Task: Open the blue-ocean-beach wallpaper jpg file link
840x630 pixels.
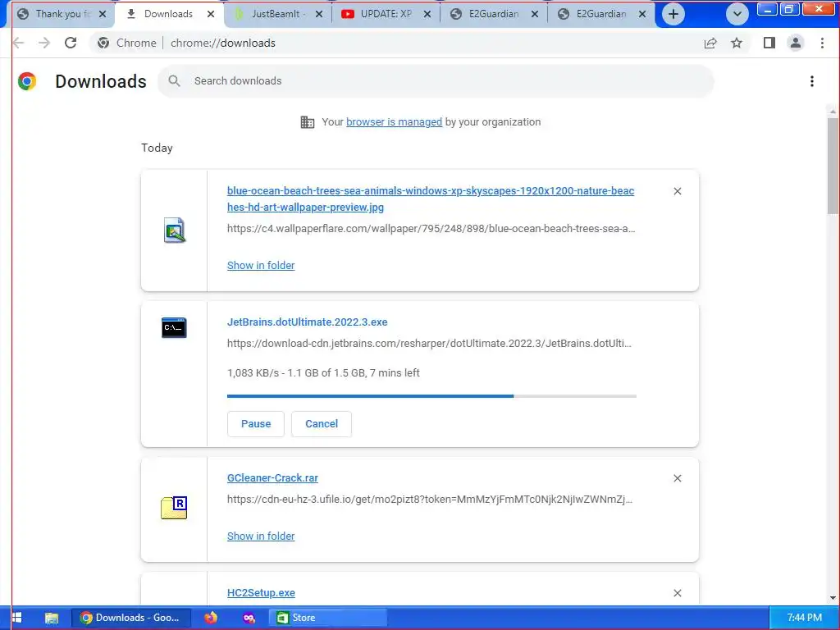Action: 431,199
